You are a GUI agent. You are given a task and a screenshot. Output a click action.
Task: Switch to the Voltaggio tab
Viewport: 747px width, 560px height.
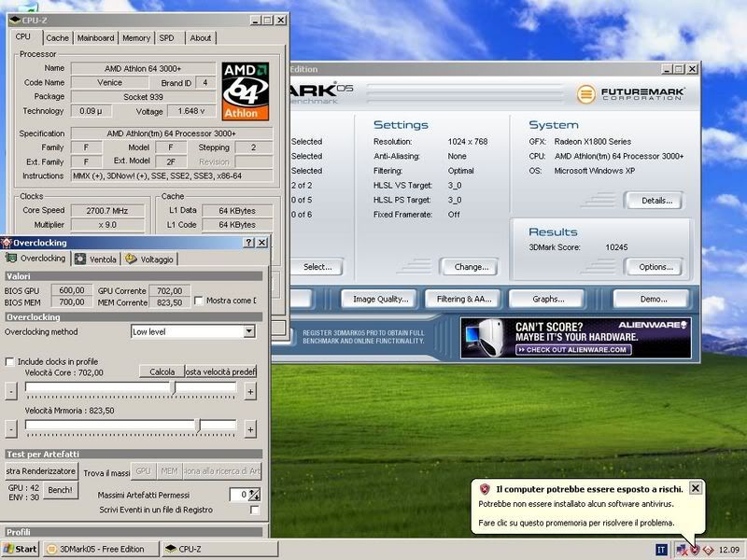tap(149, 259)
